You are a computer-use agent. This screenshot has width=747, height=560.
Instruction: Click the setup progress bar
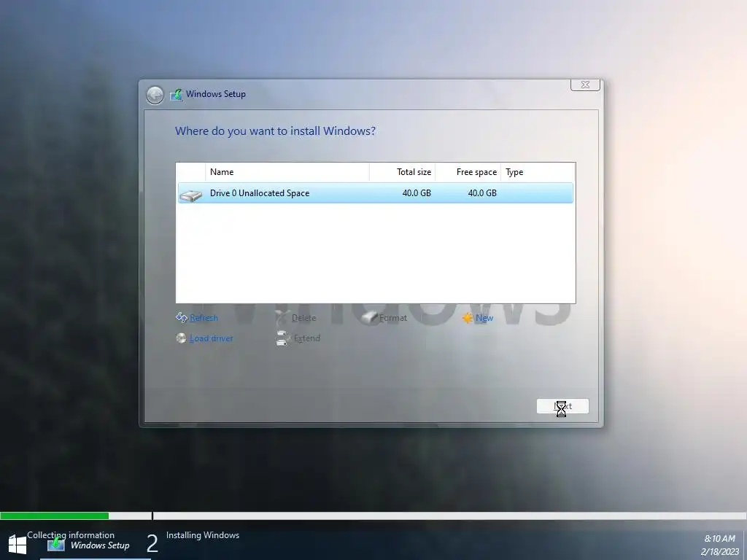[373, 516]
